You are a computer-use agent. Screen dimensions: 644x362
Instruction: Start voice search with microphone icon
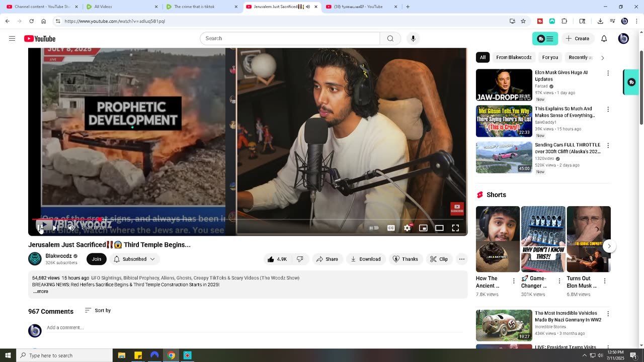point(413,39)
